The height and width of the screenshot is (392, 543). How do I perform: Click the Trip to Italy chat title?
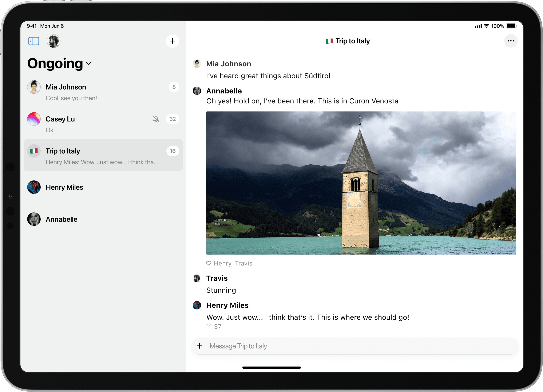352,41
